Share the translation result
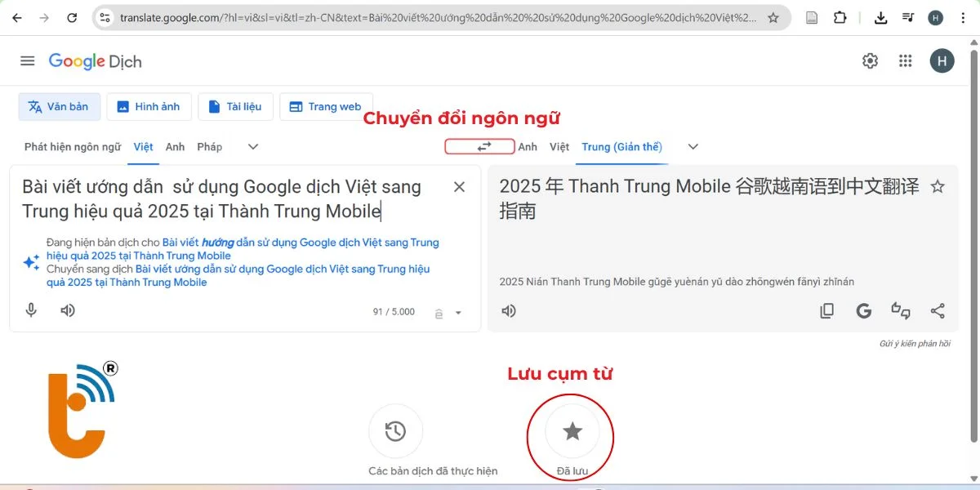Screen dimensions: 980x490 tap(938, 311)
